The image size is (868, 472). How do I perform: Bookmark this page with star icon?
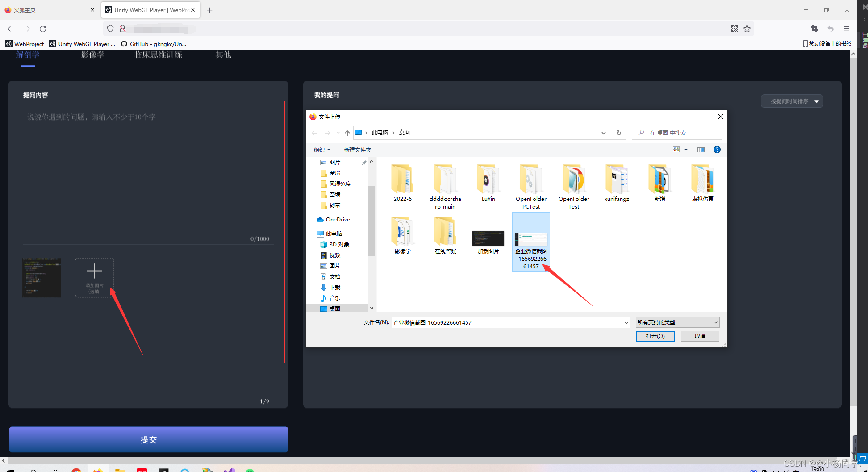[x=747, y=29]
